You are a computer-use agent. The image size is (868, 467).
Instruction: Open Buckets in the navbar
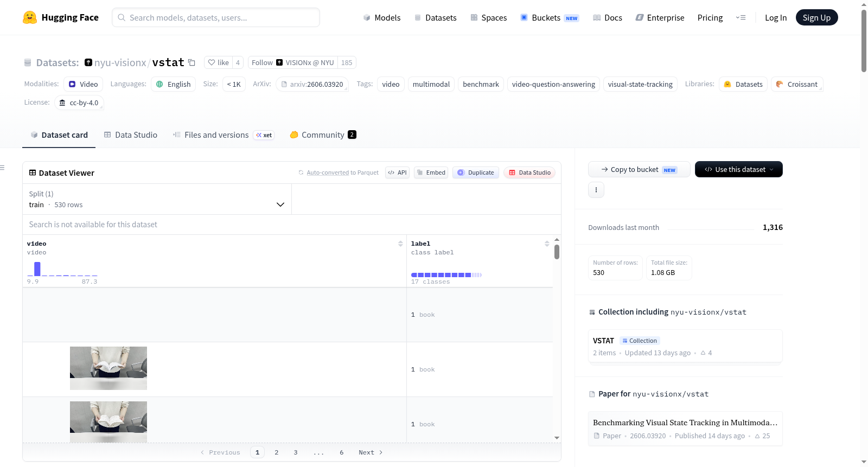tap(549, 17)
